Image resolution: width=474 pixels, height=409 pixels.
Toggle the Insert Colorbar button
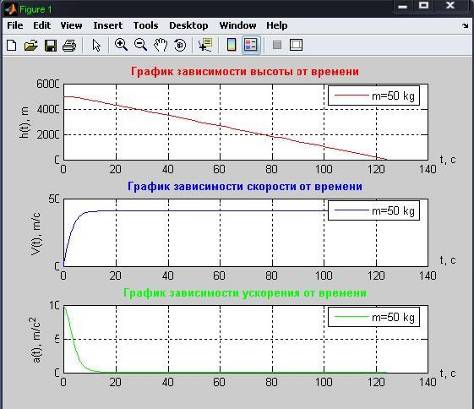(x=231, y=45)
